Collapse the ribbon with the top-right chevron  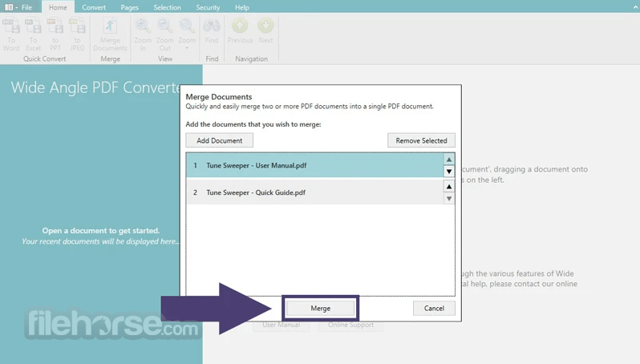(x=635, y=7)
